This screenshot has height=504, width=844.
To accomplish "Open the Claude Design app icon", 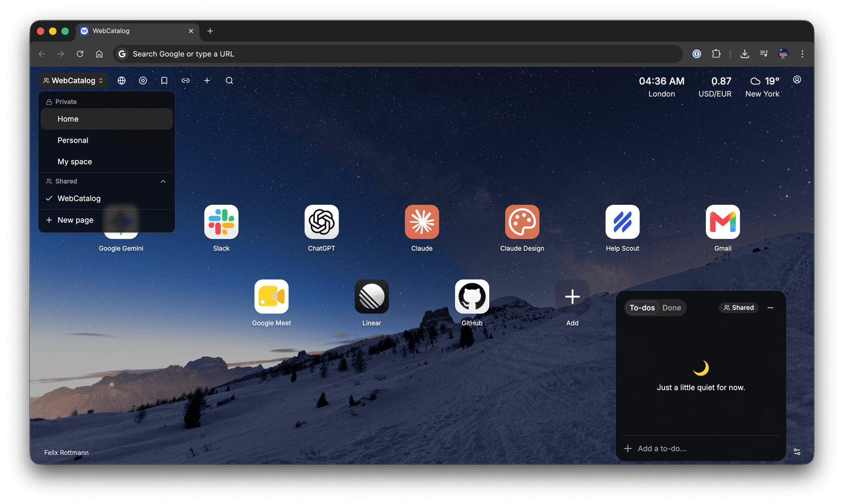I will (522, 222).
